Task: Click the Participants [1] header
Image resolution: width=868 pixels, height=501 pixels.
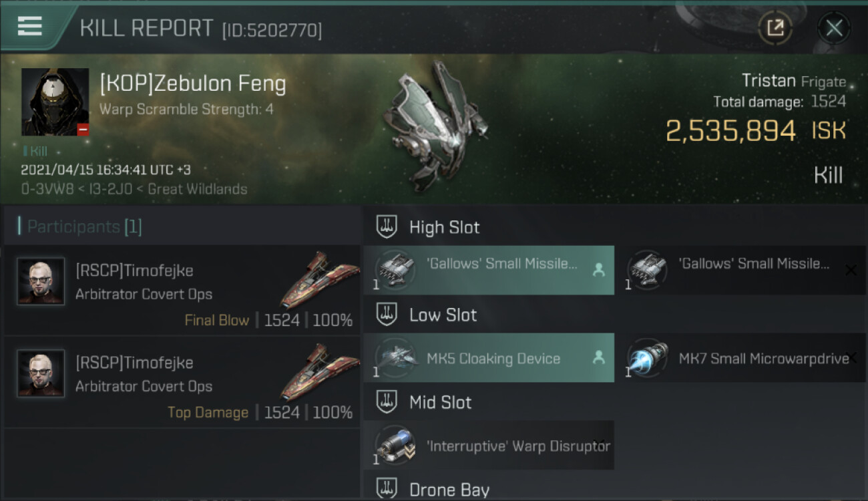Action: 84,226
